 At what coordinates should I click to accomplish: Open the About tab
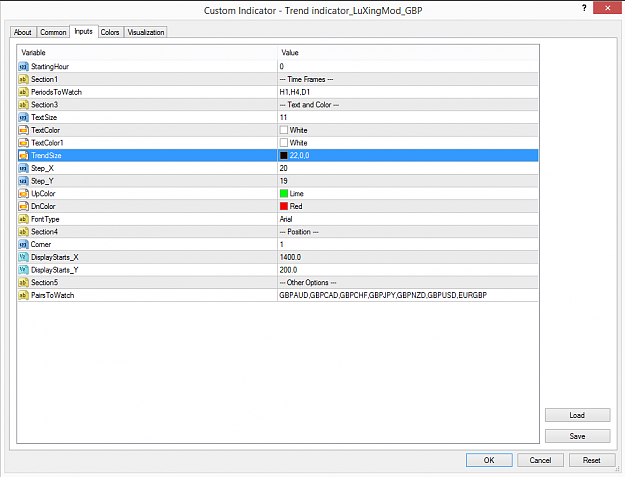[x=23, y=32]
